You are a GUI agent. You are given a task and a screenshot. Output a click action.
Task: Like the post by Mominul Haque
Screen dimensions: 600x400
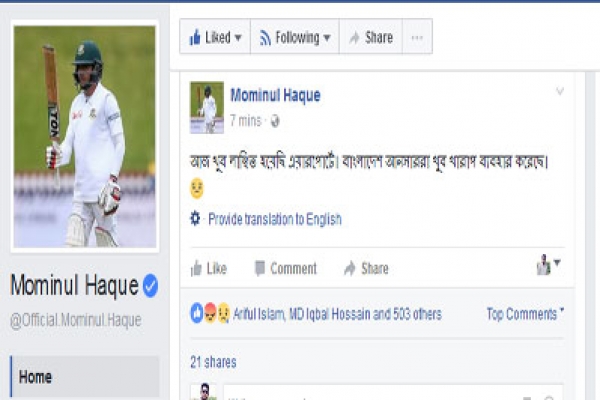click(209, 268)
